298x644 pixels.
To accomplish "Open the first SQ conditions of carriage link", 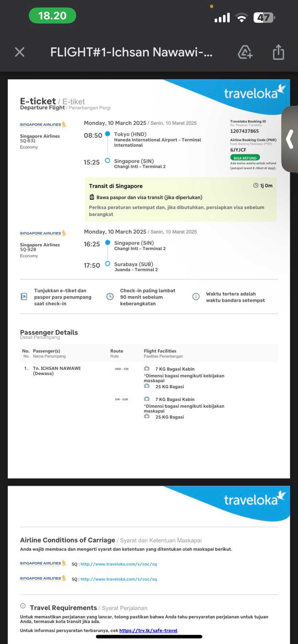I will tap(119, 564).
